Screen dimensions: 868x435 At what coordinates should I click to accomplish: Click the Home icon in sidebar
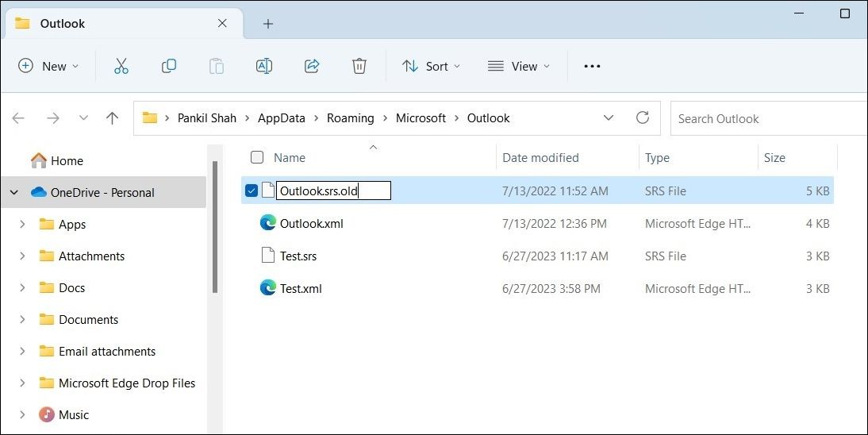point(39,160)
